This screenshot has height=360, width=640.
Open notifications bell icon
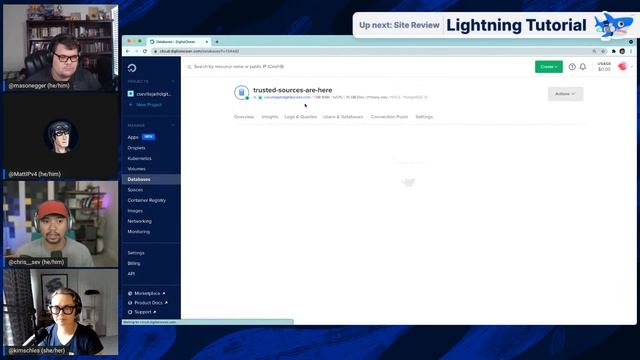tap(583, 67)
